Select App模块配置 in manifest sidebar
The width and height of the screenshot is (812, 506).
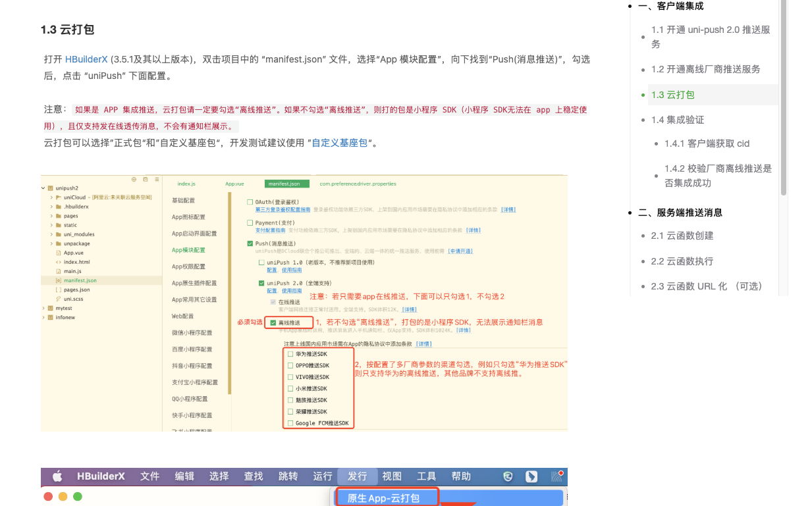[188, 250]
